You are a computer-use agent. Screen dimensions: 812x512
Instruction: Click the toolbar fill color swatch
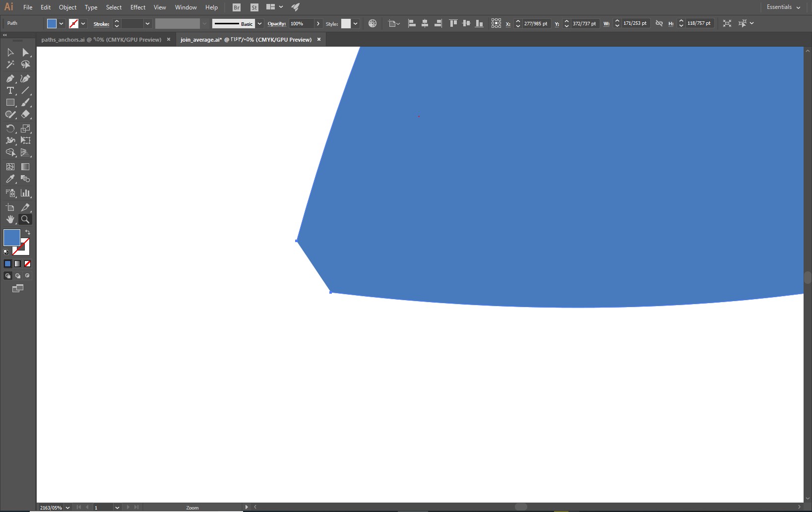click(12, 238)
